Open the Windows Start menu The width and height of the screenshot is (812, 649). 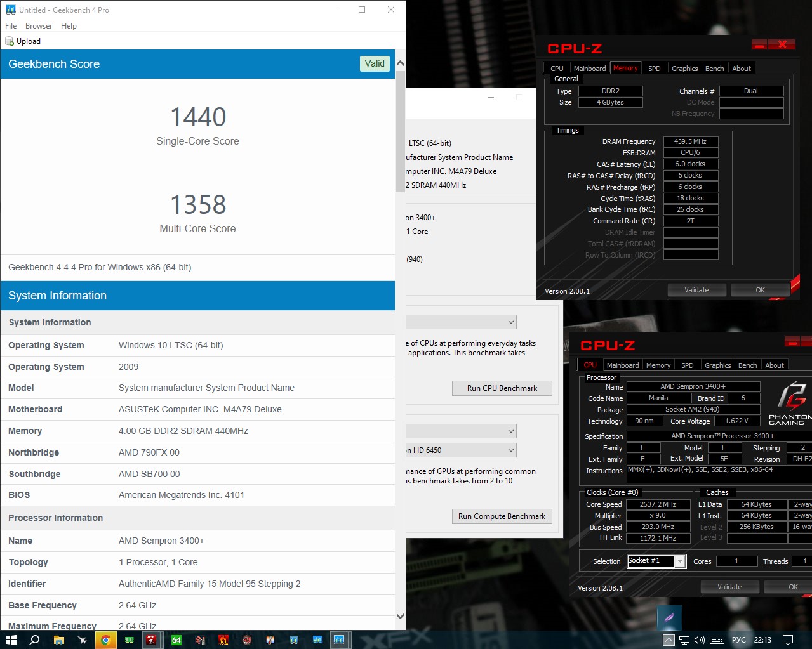(x=11, y=639)
